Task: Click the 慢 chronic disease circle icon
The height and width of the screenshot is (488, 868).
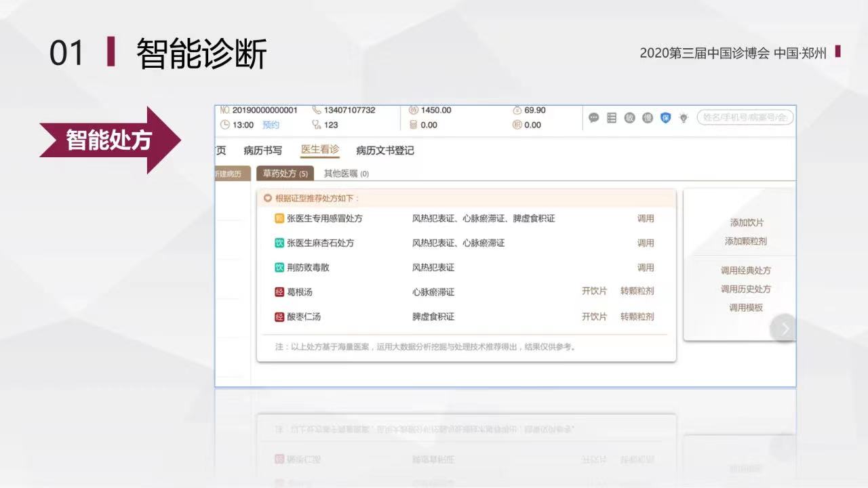Action: click(x=648, y=118)
